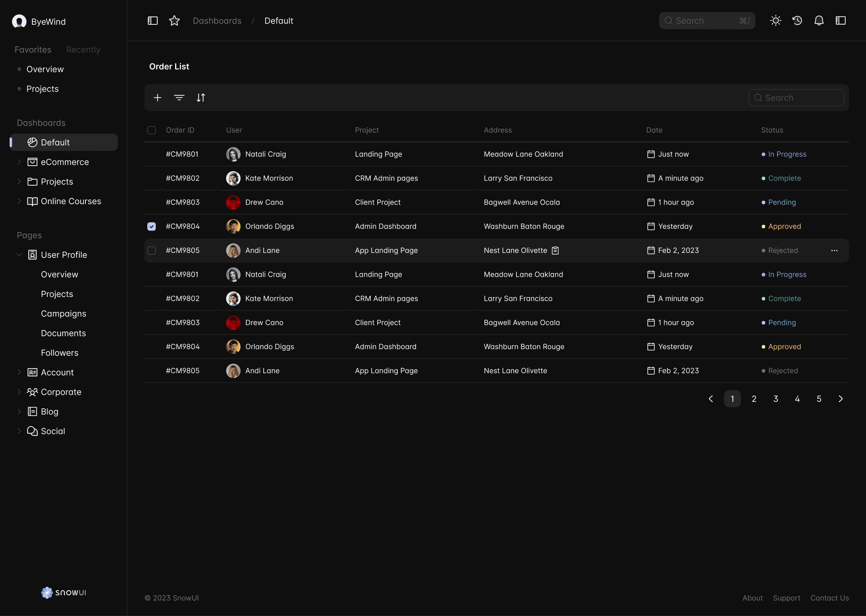This screenshot has width=866, height=616.
Task: Expand the Corporate pages section
Action: click(x=19, y=392)
